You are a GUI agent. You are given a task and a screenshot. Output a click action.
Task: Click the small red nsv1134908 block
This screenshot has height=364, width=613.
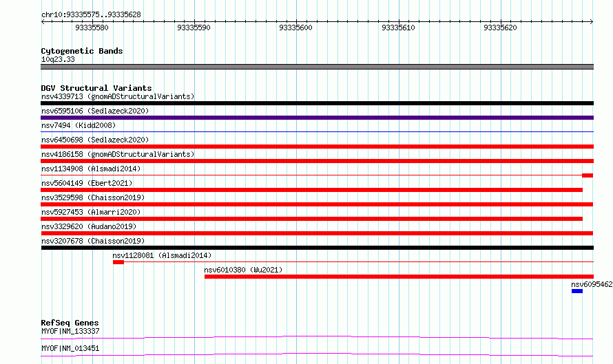pos(588,175)
